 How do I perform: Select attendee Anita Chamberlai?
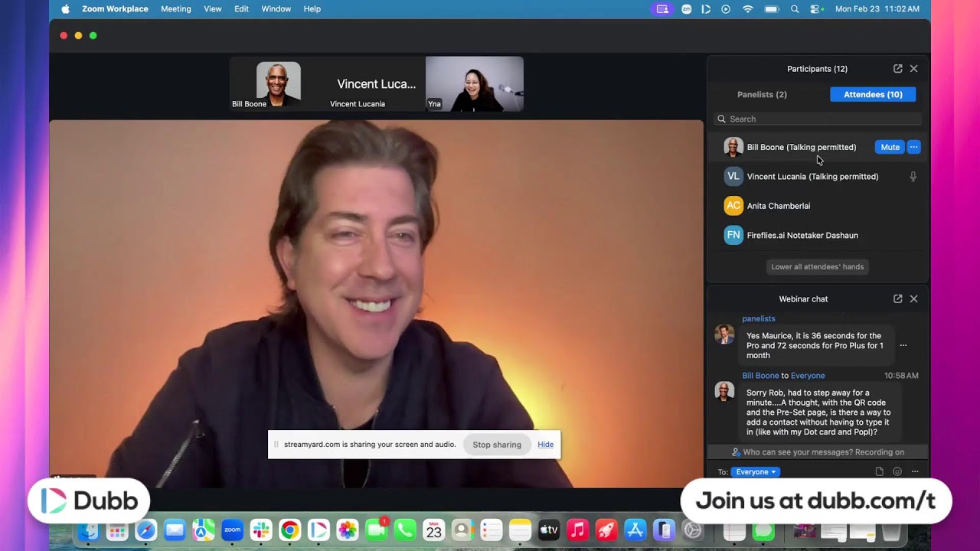click(817, 206)
